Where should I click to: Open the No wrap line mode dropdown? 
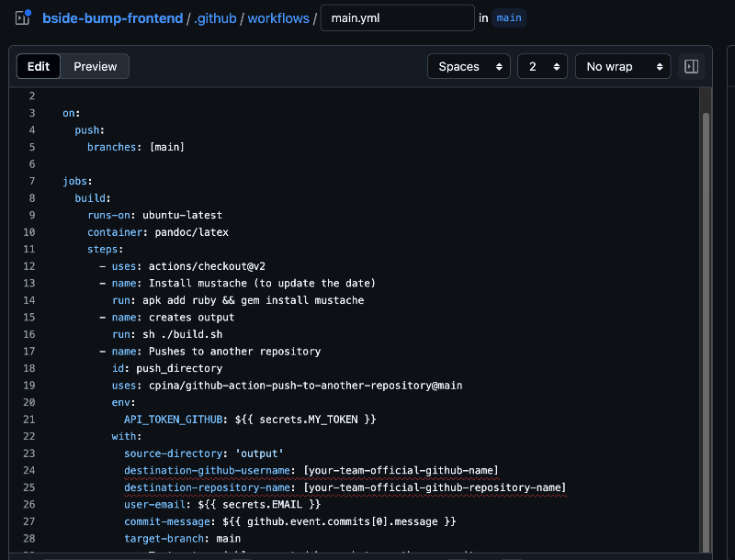(x=623, y=66)
